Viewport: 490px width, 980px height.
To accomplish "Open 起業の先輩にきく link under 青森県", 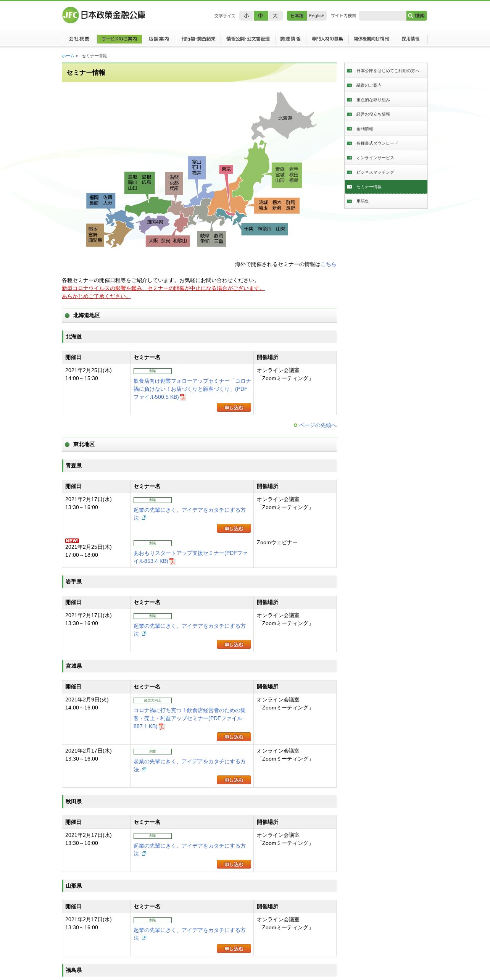I will click(x=189, y=514).
